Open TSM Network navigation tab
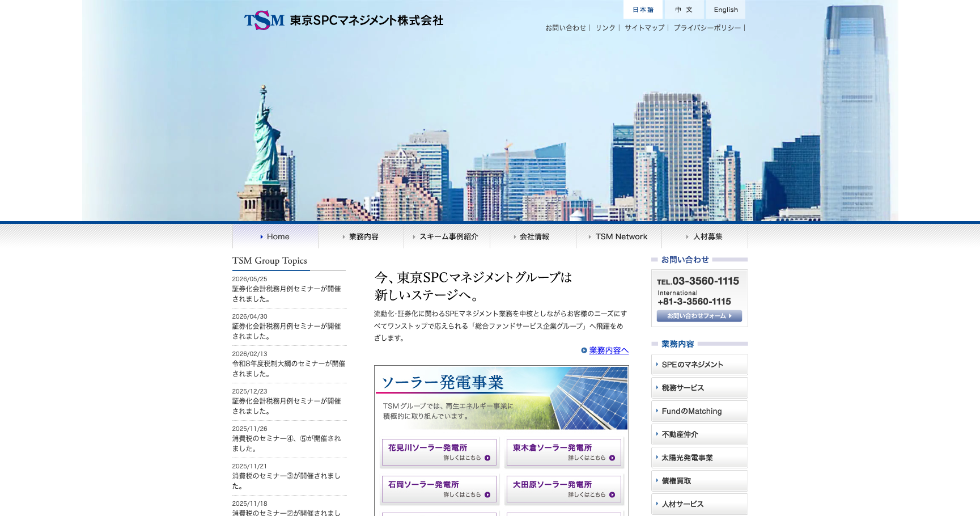This screenshot has height=516, width=980. click(619, 236)
